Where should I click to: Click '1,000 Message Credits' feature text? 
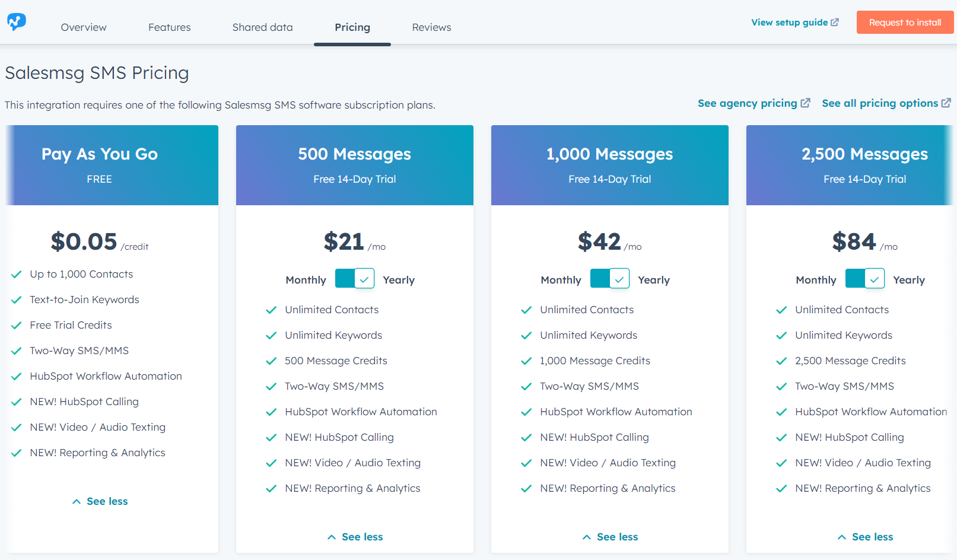point(595,361)
